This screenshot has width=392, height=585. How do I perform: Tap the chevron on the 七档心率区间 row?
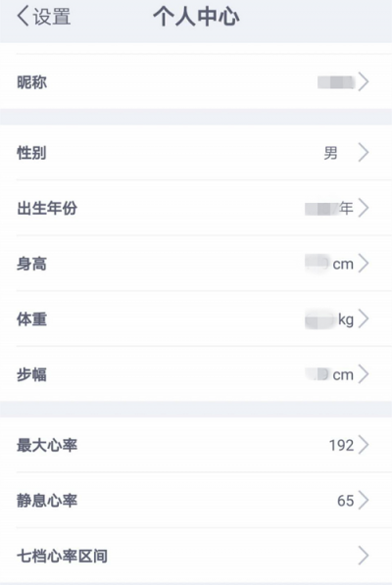point(364,556)
